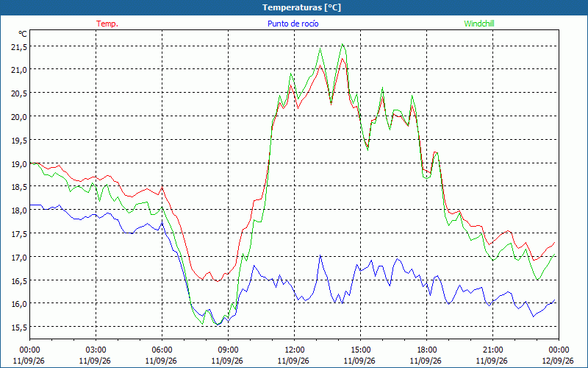Image resolution: width=588 pixels, height=368 pixels.
Task: Click the '12:00' time axis label
Action: pyautogui.click(x=295, y=350)
